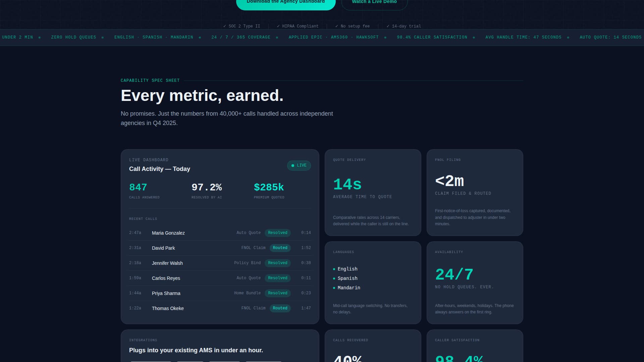The height and width of the screenshot is (362, 644).
Task: Click Resolved badge for Carlos Reyes
Action: coord(278,278)
